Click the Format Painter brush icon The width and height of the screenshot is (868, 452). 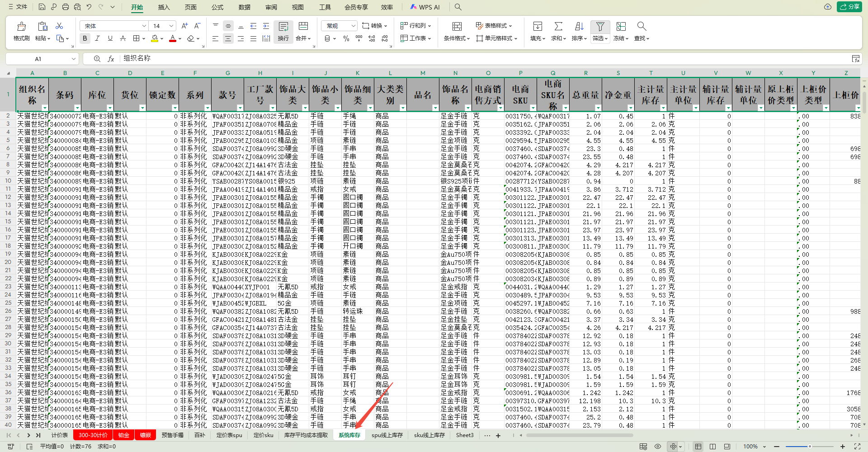21,27
